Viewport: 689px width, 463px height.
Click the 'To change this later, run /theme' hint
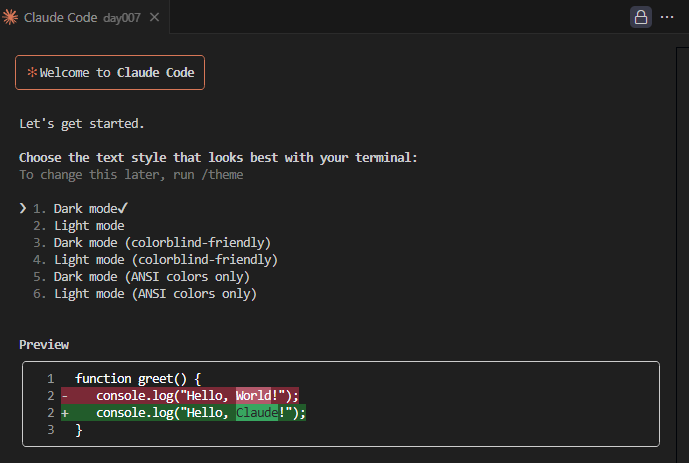(131, 175)
